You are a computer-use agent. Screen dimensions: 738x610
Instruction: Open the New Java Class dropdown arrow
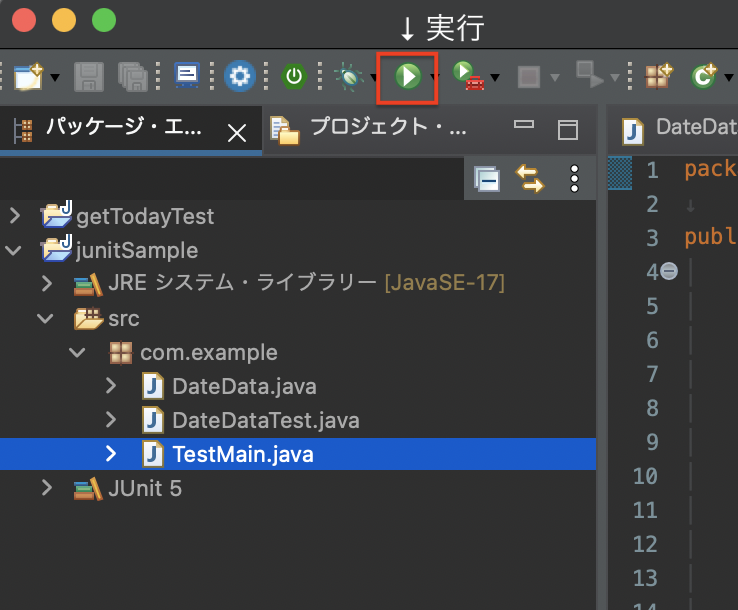(729, 77)
